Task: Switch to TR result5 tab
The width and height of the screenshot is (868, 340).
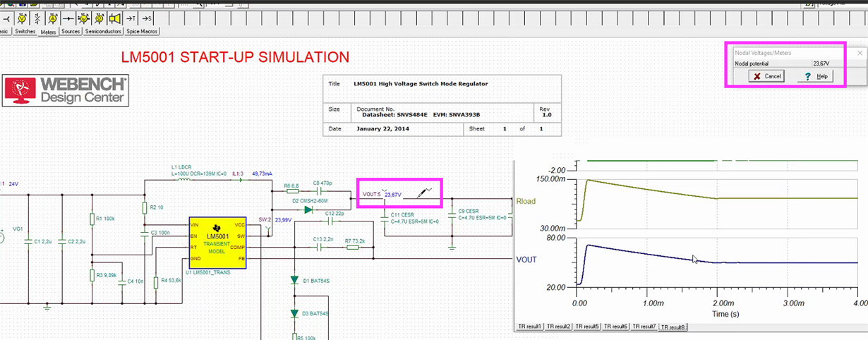Action: coord(587,327)
